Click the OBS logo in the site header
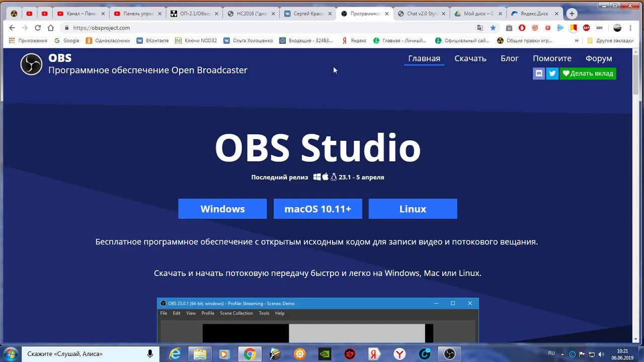The width and height of the screenshot is (644, 362). (x=31, y=64)
